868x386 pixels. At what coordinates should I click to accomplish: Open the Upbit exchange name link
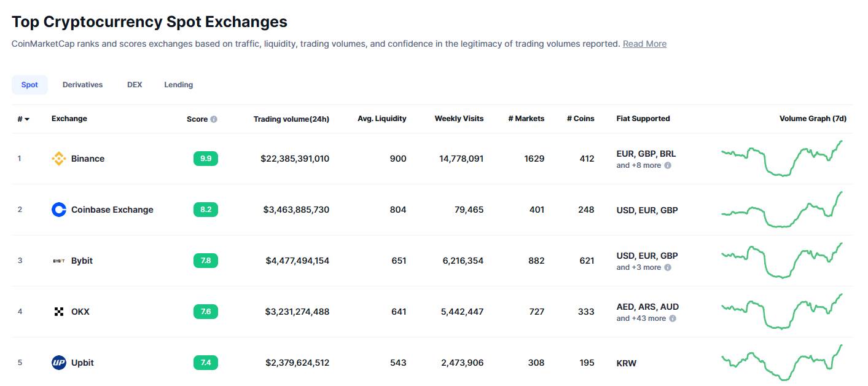[82, 363]
